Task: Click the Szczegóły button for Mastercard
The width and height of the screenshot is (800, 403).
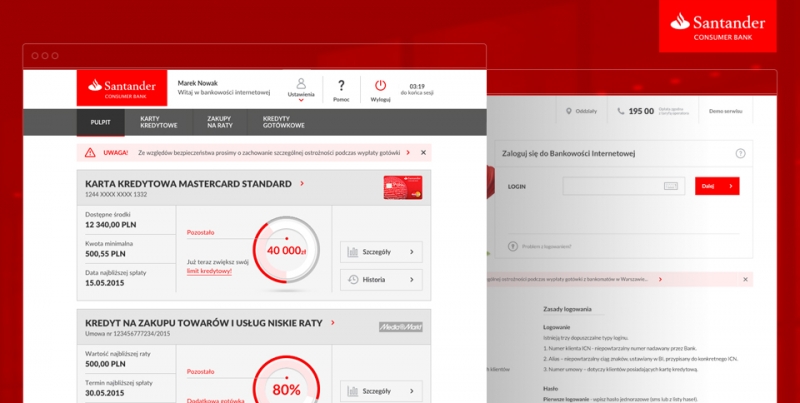Action: pos(381,252)
